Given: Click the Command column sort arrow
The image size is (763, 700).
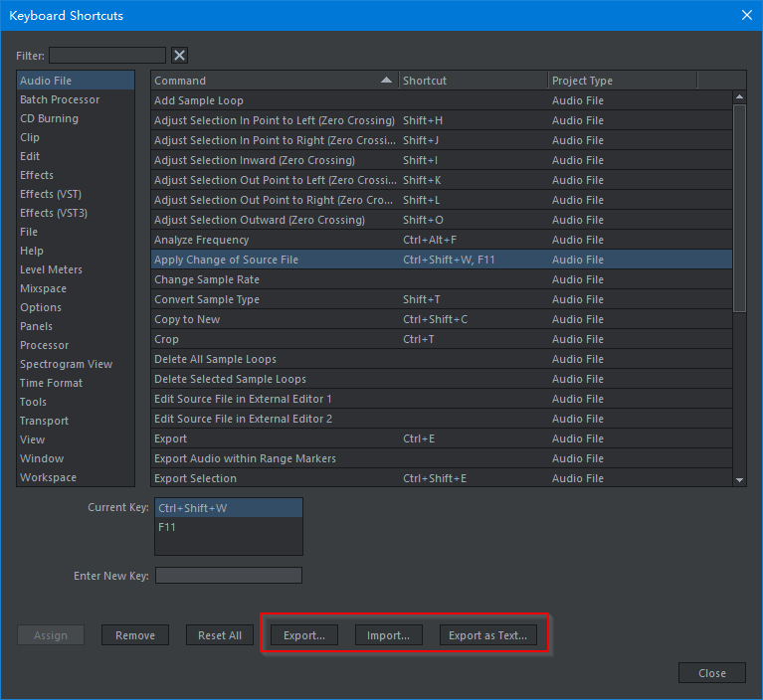Looking at the screenshot, I should pyautogui.click(x=386, y=81).
